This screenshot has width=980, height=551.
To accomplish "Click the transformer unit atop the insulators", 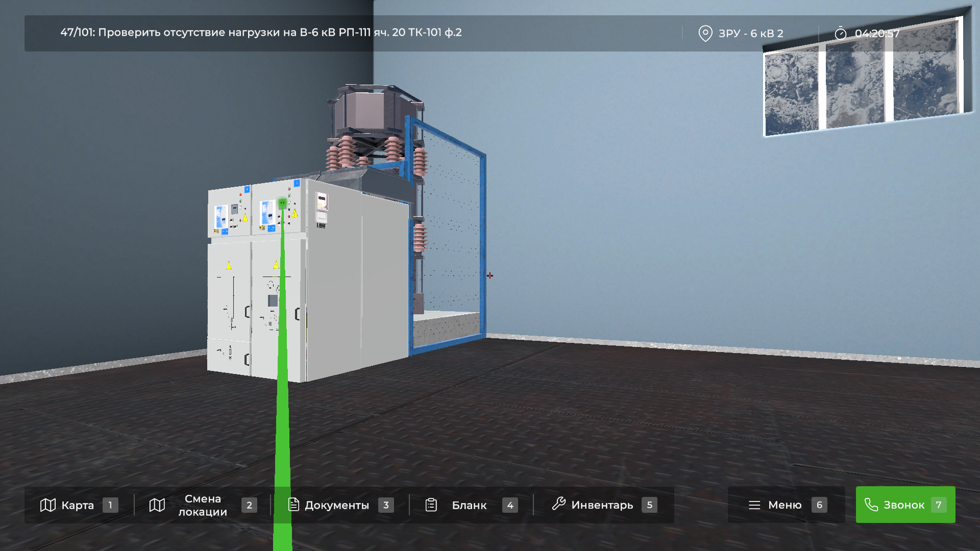I will [x=375, y=110].
